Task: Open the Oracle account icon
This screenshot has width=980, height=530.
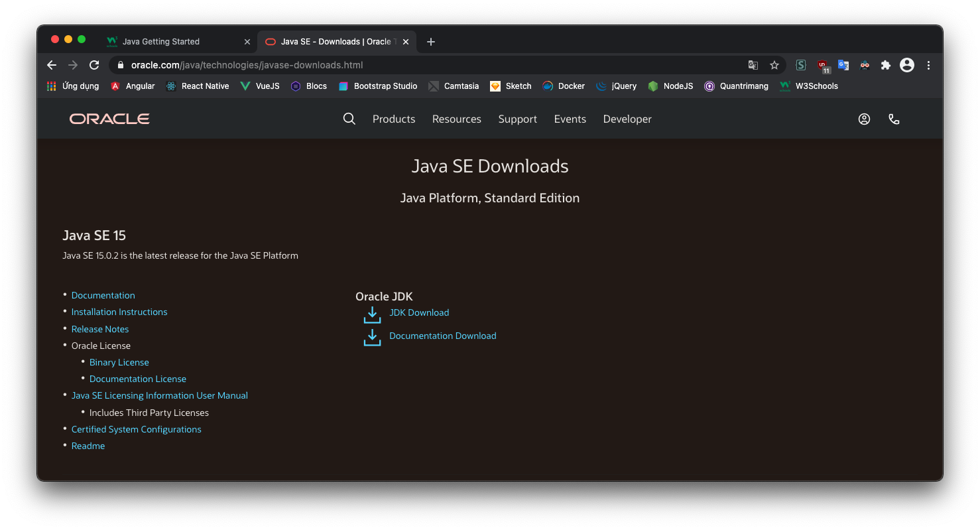Action: click(x=864, y=119)
